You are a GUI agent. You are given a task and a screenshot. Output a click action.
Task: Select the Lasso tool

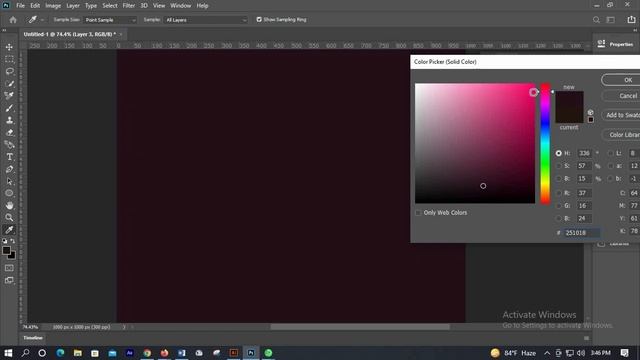coord(9,71)
